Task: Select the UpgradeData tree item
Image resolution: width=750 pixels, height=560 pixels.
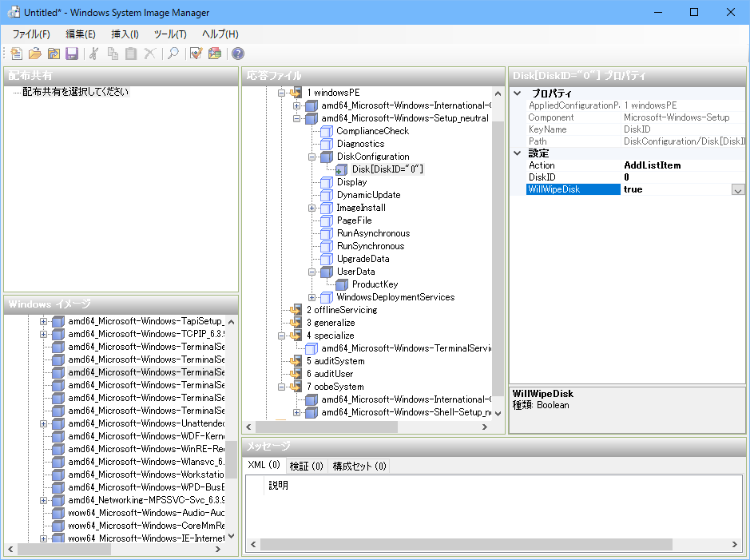Action: click(363, 259)
